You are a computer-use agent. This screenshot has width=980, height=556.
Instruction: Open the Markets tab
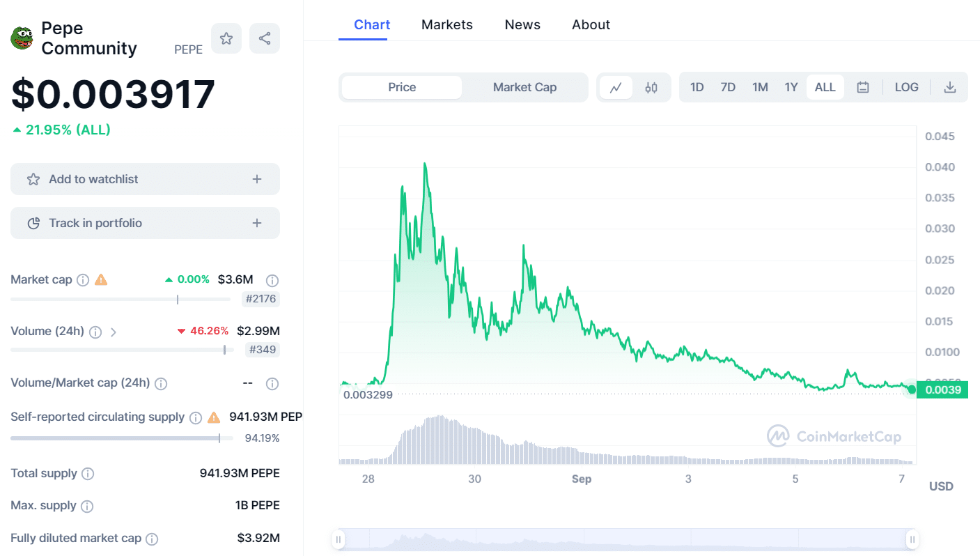447,24
